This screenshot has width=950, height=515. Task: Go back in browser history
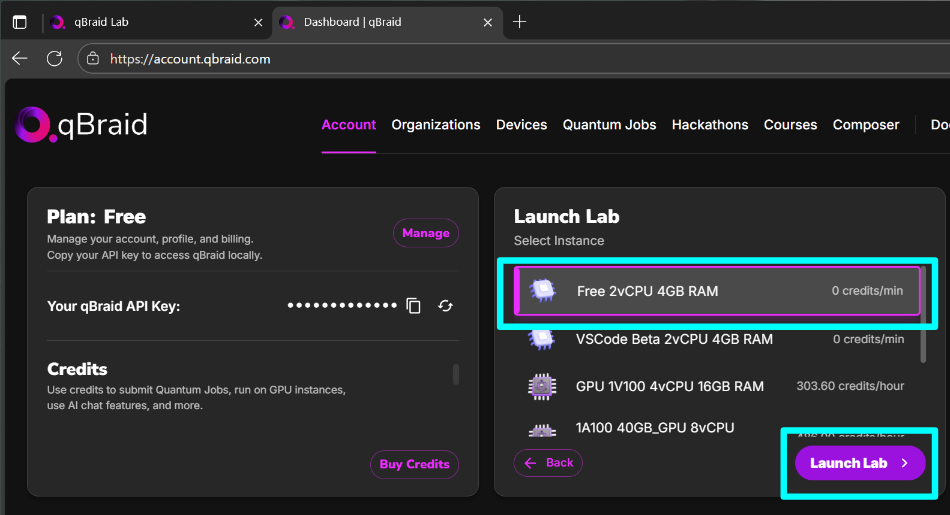[19, 59]
